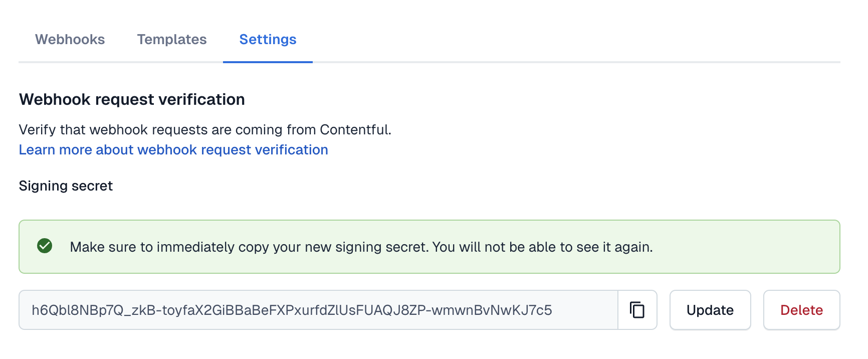Click the sentence 'You will not be able to see it again'
Screen dimensions: 868x359
(x=542, y=247)
